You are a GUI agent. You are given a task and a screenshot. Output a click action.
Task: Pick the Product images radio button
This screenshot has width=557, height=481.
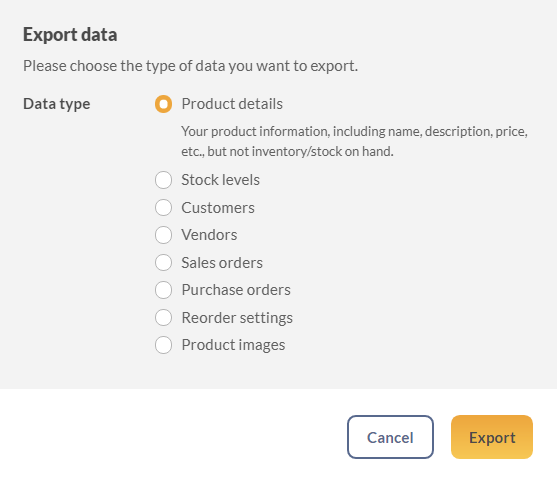coord(163,345)
